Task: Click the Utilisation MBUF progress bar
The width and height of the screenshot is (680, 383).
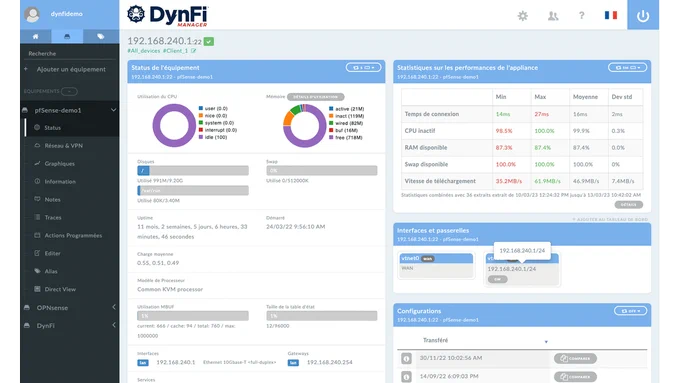Action: coord(193,316)
